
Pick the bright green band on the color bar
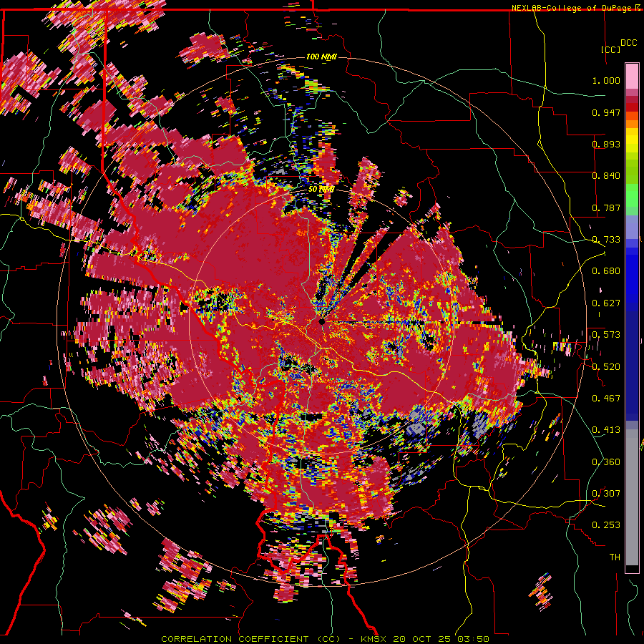coord(632,196)
